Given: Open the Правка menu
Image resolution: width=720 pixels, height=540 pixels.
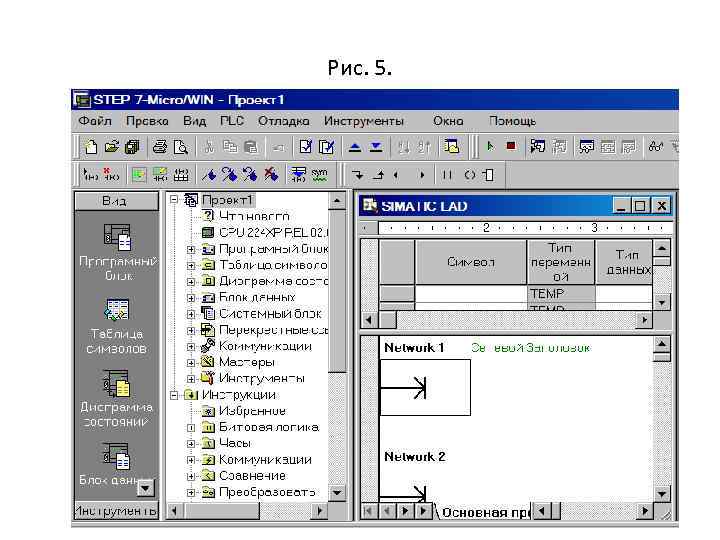Looking at the screenshot, I should [x=147, y=121].
